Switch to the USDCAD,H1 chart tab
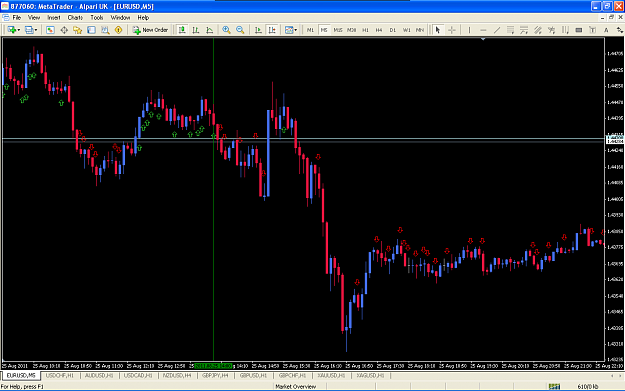This screenshot has width=625, height=391. coord(138,375)
